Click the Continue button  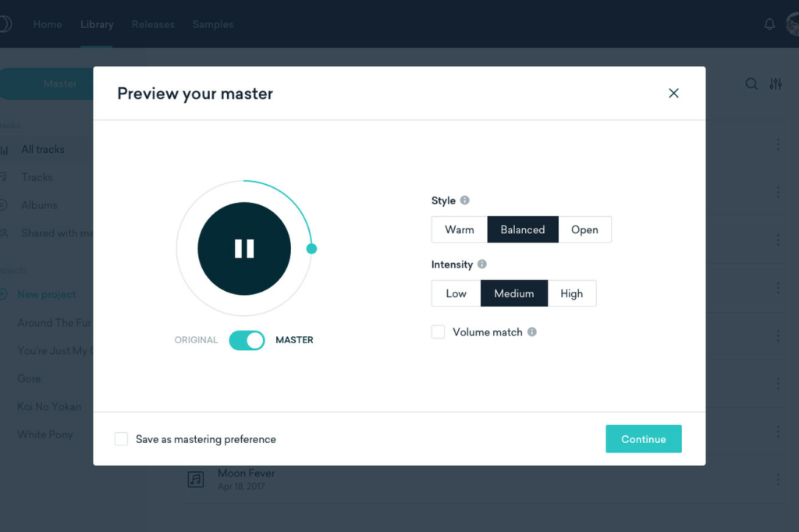pyautogui.click(x=644, y=438)
